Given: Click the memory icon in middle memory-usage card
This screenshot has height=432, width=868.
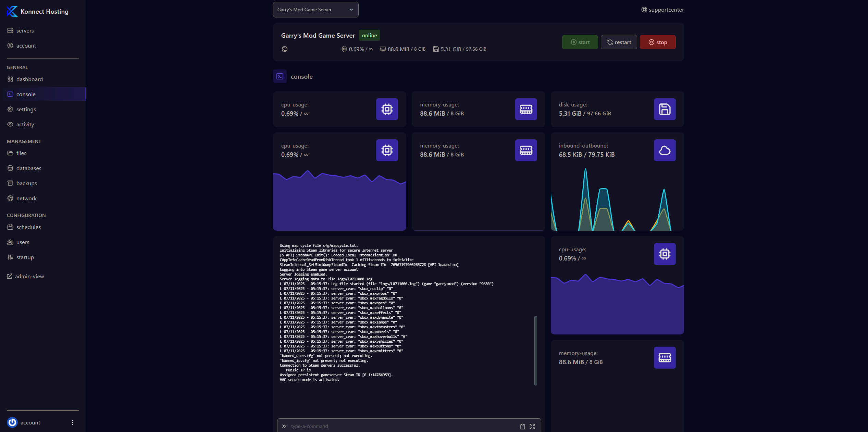Looking at the screenshot, I should pos(526,150).
